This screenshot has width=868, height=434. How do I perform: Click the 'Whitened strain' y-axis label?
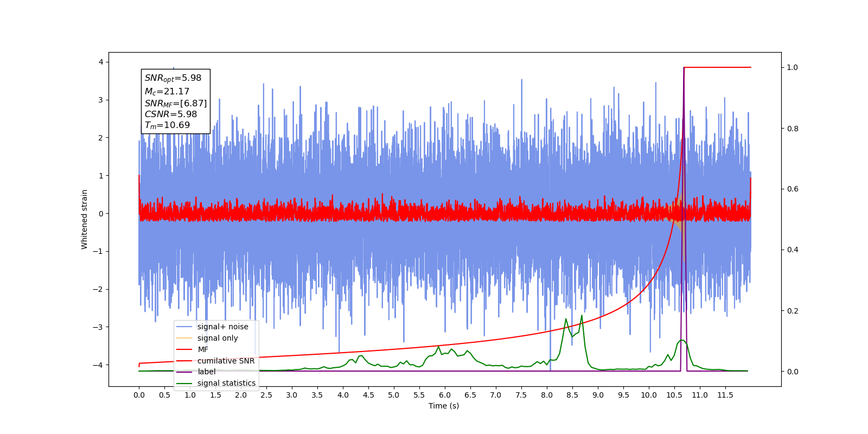pos(84,219)
